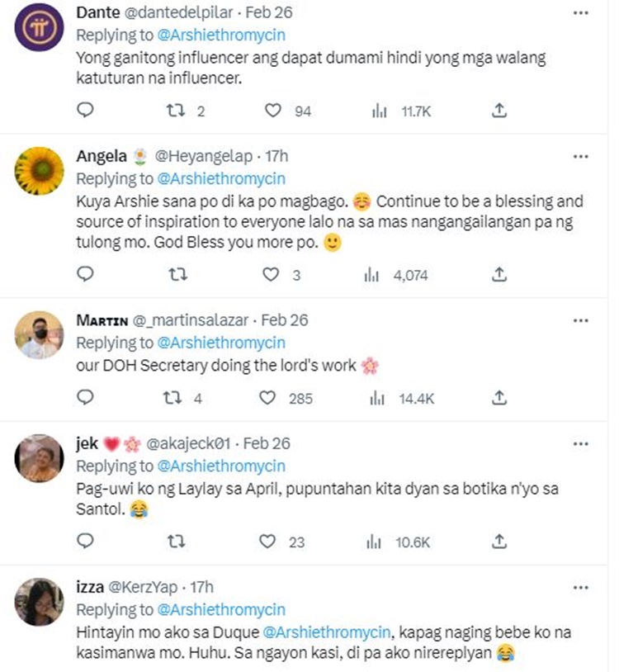View analytics on jek's tweet
This screenshot has width=619, height=672.
click(x=371, y=542)
